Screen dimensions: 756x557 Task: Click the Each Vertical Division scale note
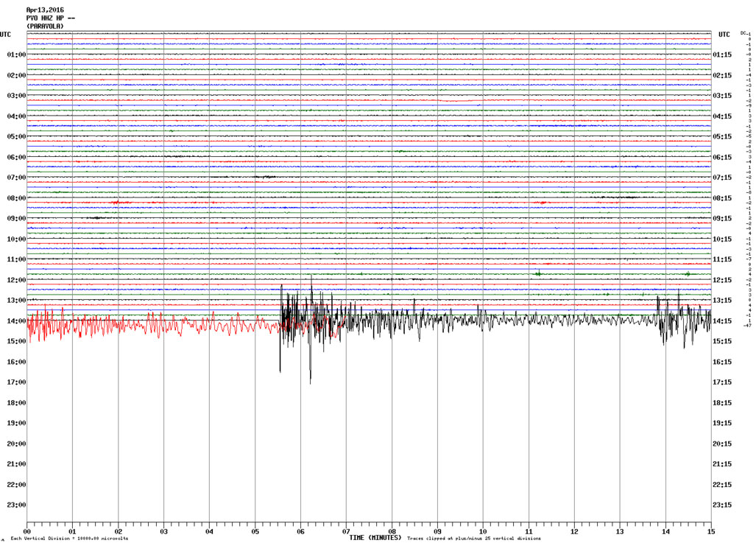pos(69,539)
